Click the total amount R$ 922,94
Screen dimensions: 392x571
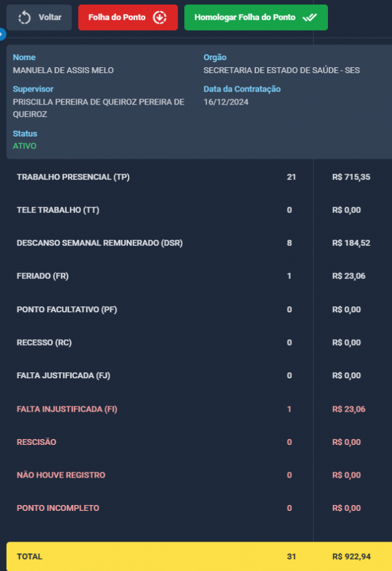351,557
